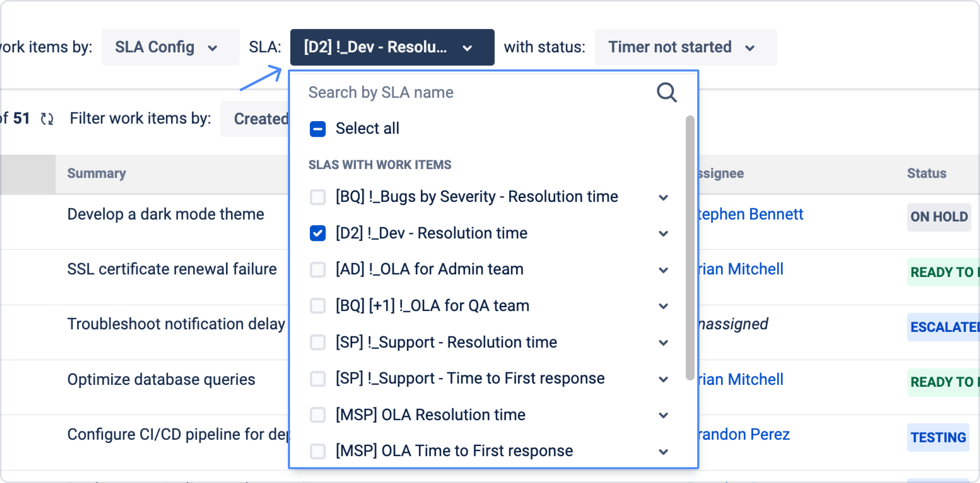
Task: Uncheck Dev Resolution time SLA
Action: coord(318,233)
